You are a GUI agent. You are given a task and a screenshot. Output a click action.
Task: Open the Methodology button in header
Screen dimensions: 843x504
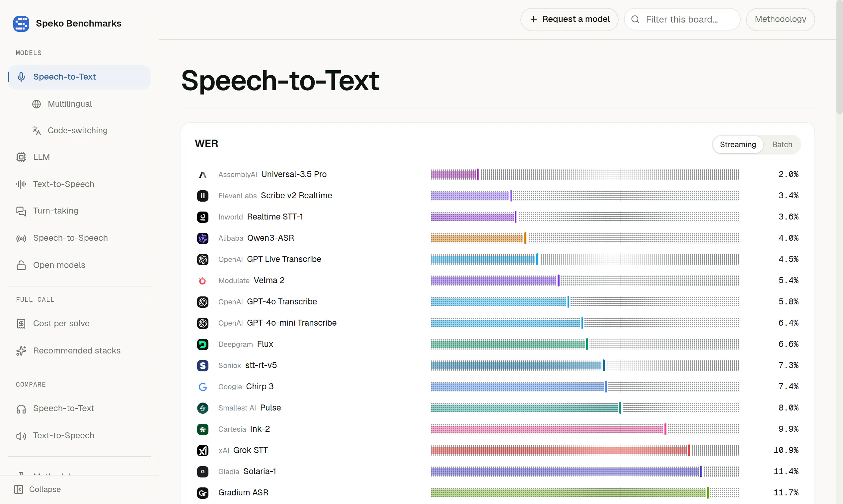tap(780, 19)
